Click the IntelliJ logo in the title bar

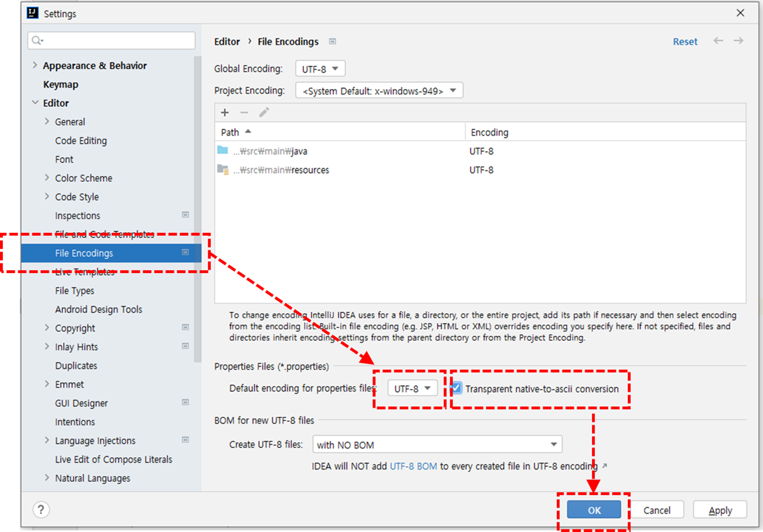pos(32,13)
